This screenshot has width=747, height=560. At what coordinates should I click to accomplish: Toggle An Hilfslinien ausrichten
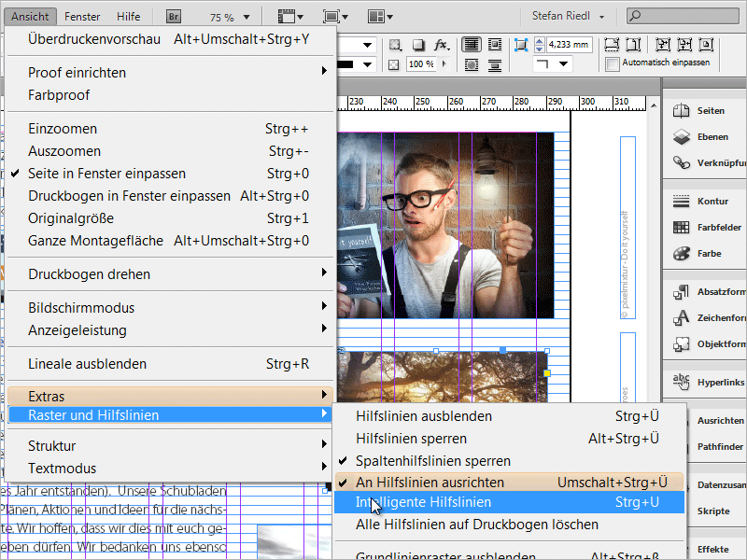click(x=430, y=483)
